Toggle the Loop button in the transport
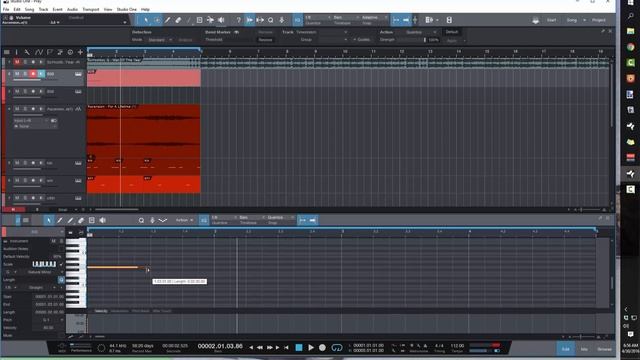640x360 pixels. tap(337, 347)
